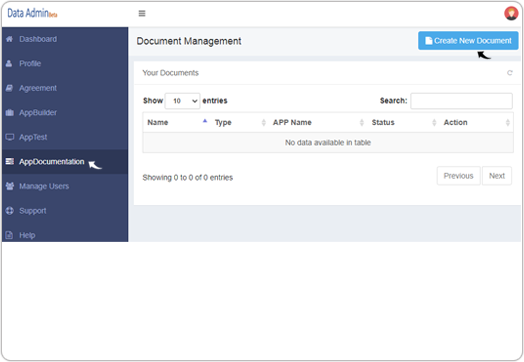Open the user avatar in top-right corner

[511, 13]
